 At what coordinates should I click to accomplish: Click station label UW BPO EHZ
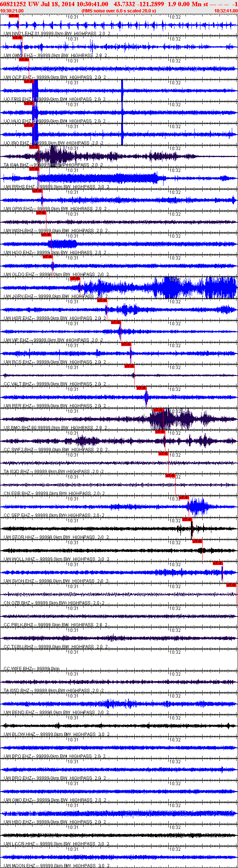[18, 756]
